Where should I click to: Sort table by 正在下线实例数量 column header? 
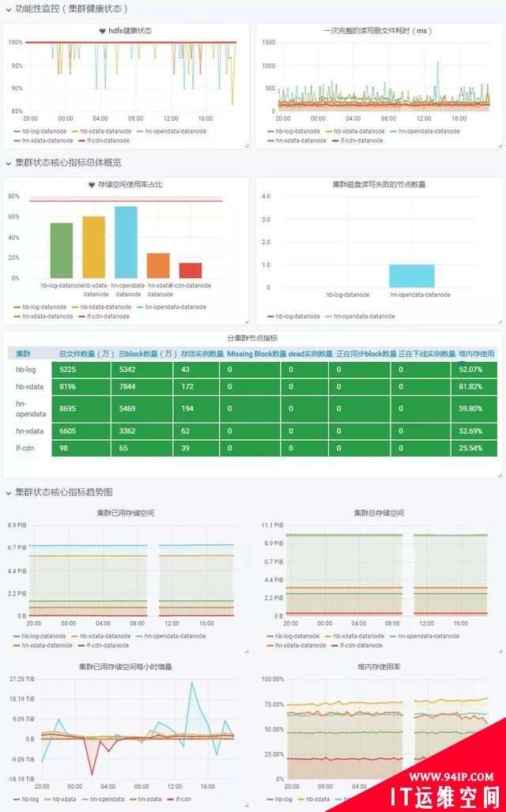tap(427, 354)
